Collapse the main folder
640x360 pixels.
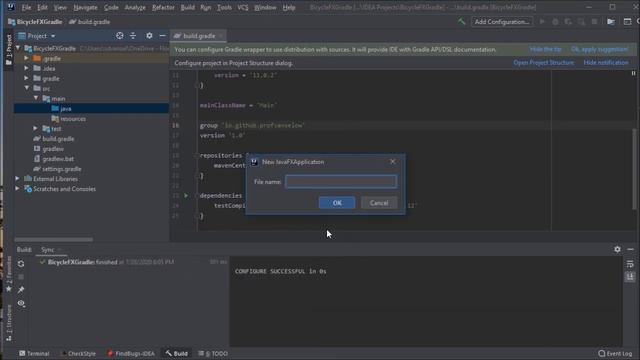[x=36, y=98]
